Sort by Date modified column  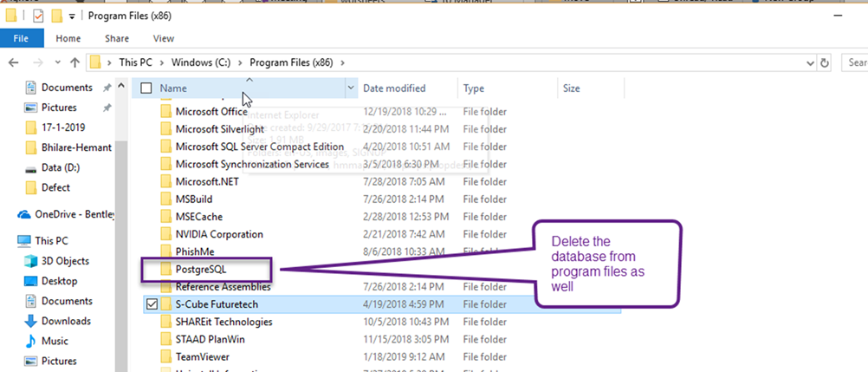point(394,88)
